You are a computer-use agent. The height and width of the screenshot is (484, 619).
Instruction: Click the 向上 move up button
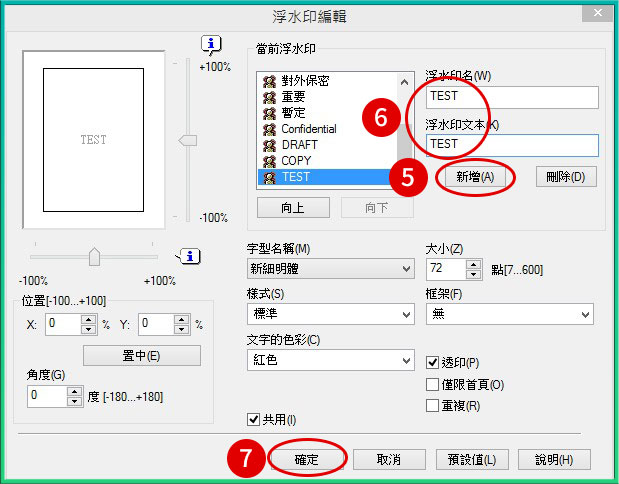pyautogui.click(x=293, y=208)
